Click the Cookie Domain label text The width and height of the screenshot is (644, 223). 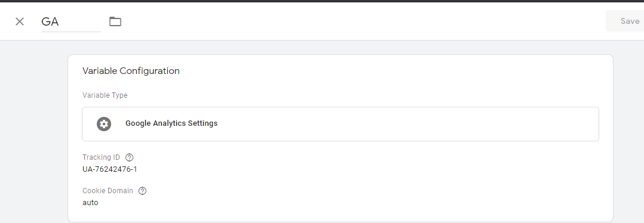(x=108, y=191)
